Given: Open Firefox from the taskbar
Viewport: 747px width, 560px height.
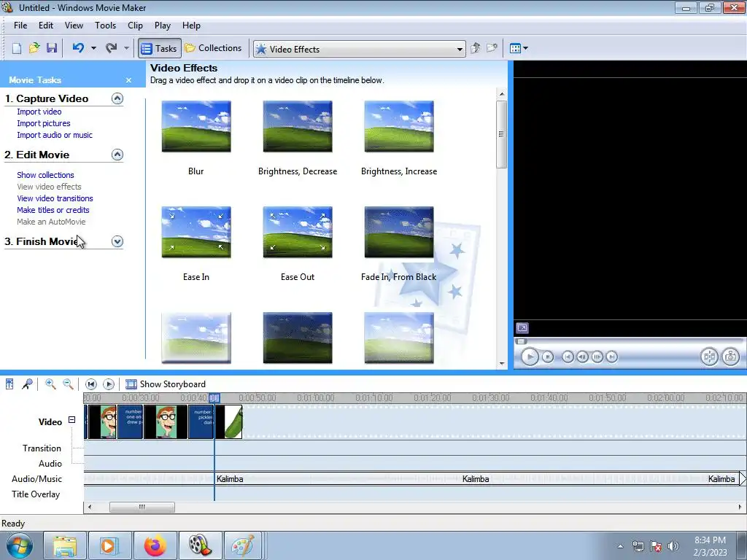Looking at the screenshot, I should coord(155,545).
